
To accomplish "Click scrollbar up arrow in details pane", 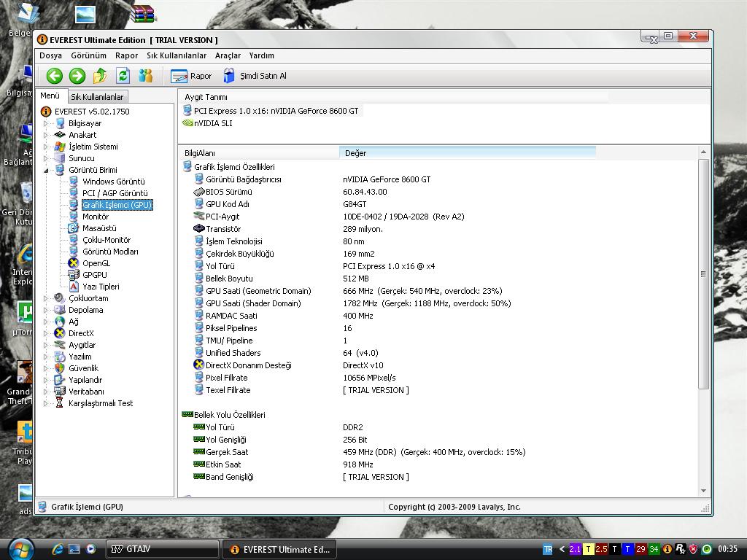I will [704, 152].
